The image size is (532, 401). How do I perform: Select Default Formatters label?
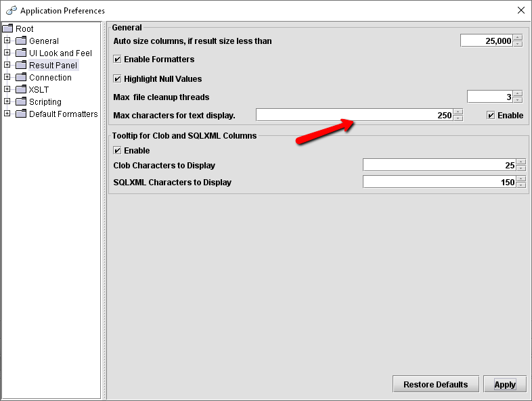coord(64,114)
